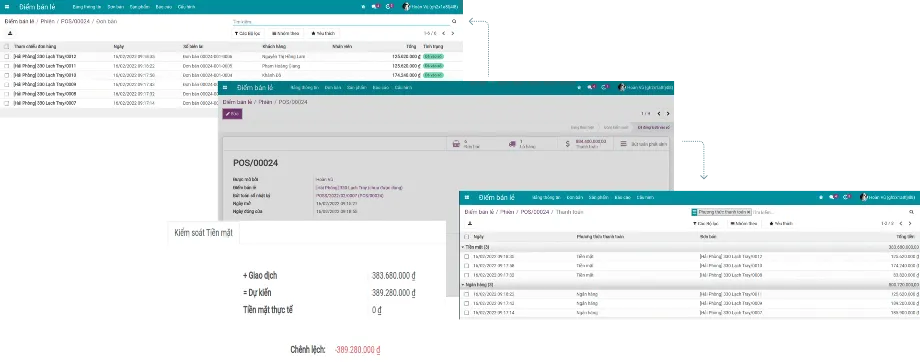This screenshot has width=920, height=362.
Task: Open apps grid menu in orders list window
Action: (7, 6)
